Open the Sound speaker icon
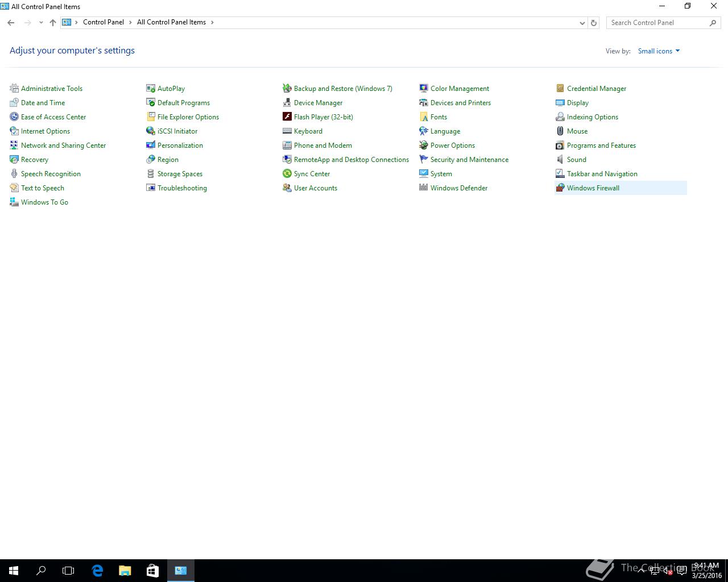Image resolution: width=728 pixels, height=582 pixels. (560, 159)
